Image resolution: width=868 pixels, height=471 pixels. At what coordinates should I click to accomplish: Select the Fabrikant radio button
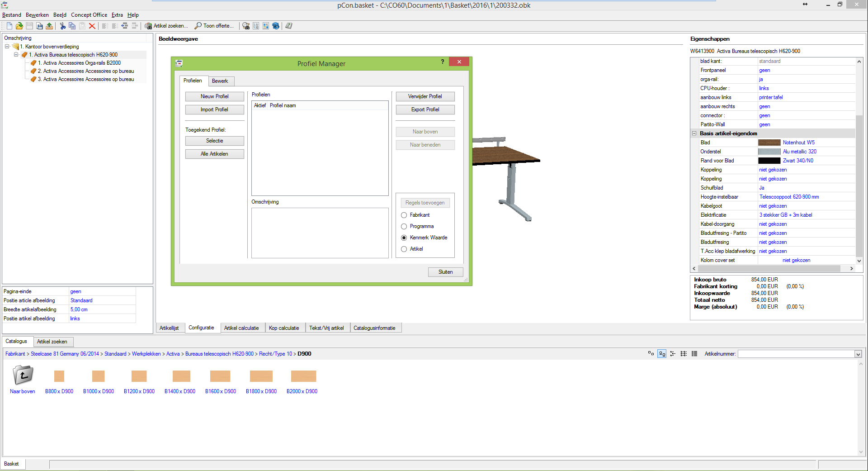[404, 215]
